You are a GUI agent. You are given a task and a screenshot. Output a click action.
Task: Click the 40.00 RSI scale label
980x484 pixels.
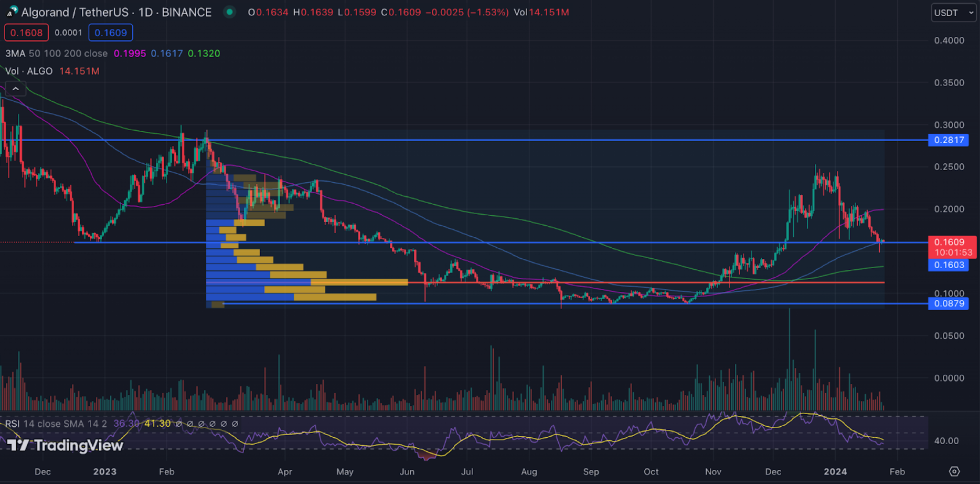click(x=946, y=441)
